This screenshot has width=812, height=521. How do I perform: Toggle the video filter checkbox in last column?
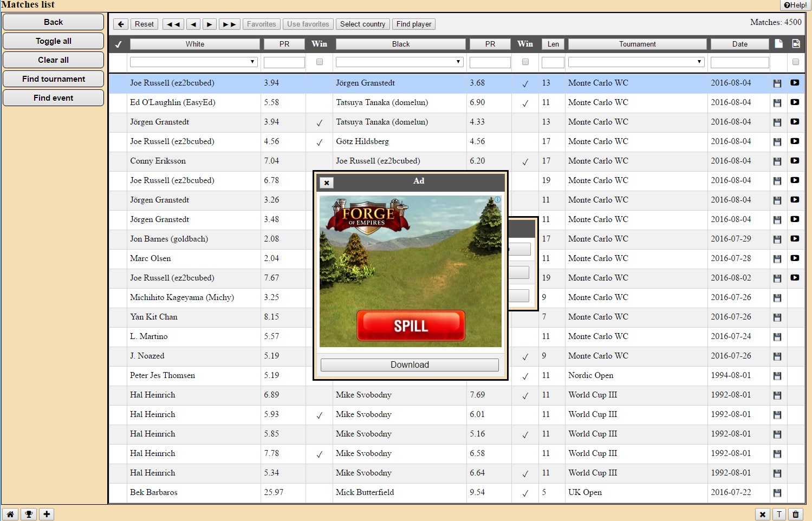(x=795, y=62)
